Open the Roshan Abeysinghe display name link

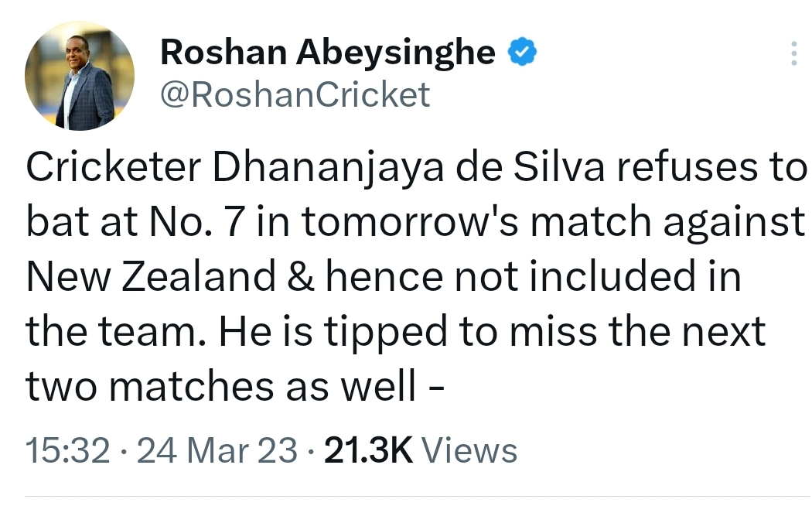tap(328, 53)
